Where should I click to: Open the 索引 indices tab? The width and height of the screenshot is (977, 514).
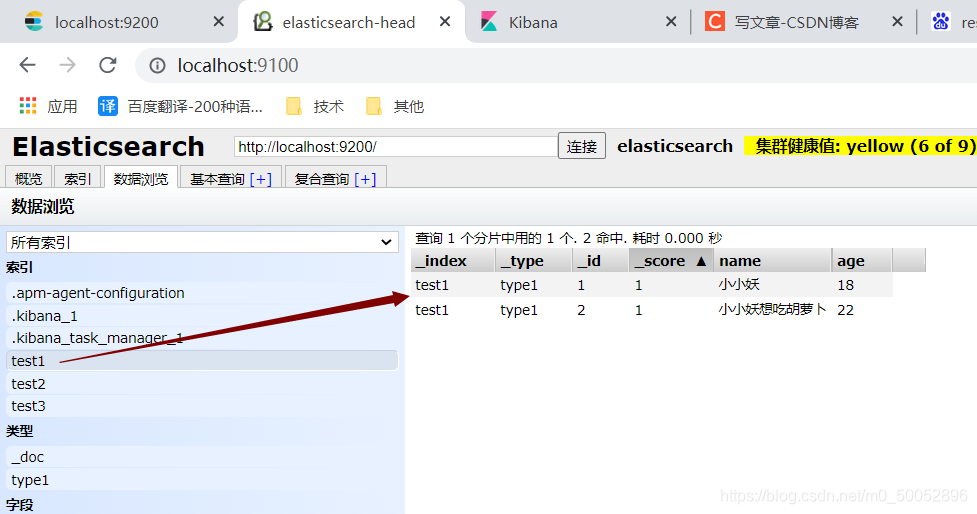point(78,179)
